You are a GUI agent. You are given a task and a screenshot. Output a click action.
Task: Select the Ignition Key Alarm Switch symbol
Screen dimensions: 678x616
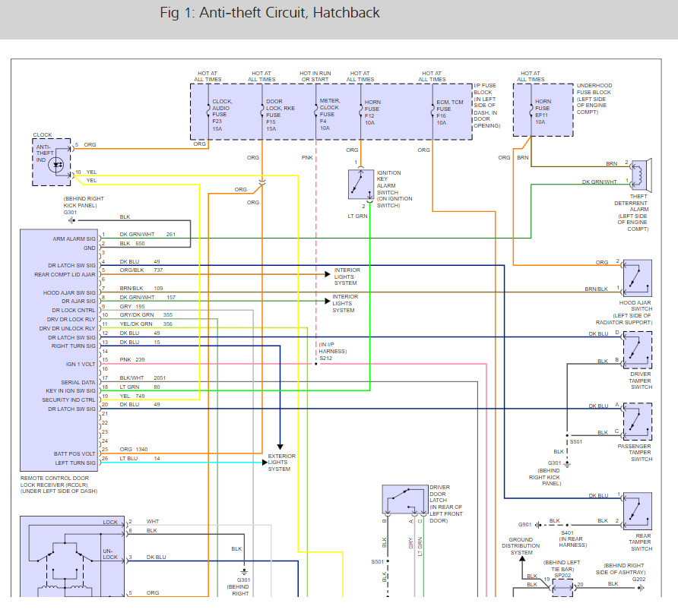tap(361, 185)
